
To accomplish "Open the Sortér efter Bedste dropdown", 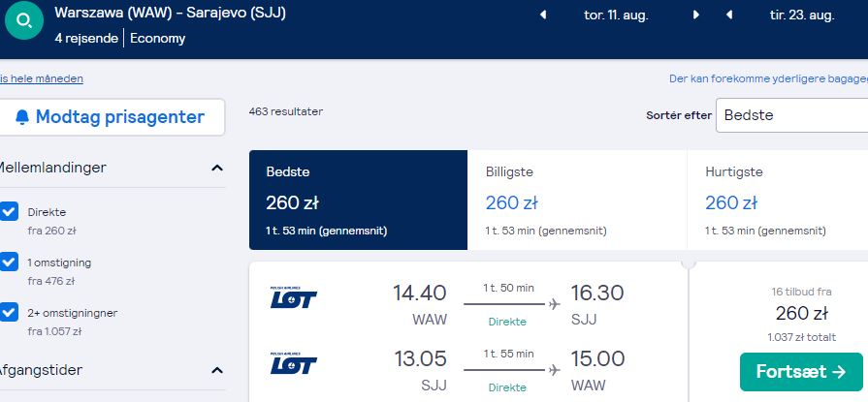I will pyautogui.click(x=791, y=115).
